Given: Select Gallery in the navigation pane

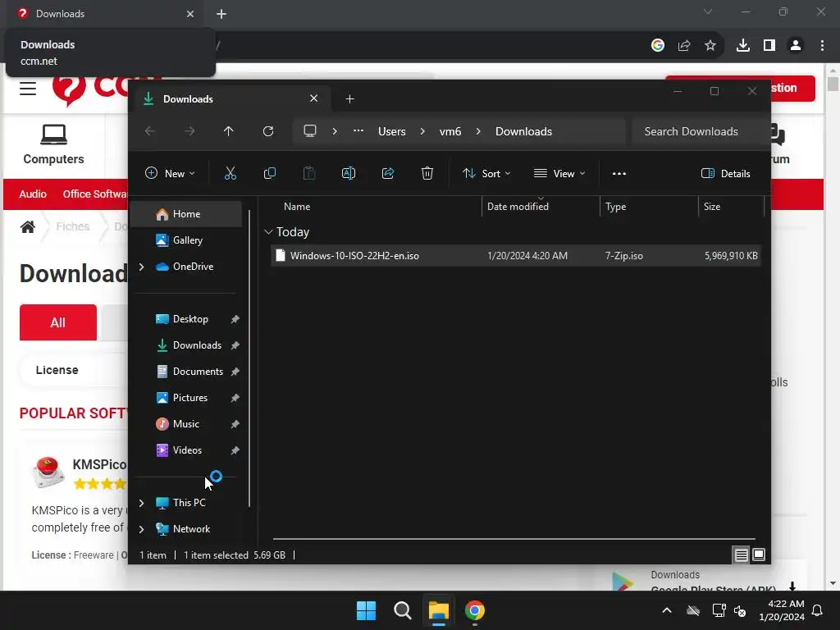Looking at the screenshot, I should (x=186, y=240).
